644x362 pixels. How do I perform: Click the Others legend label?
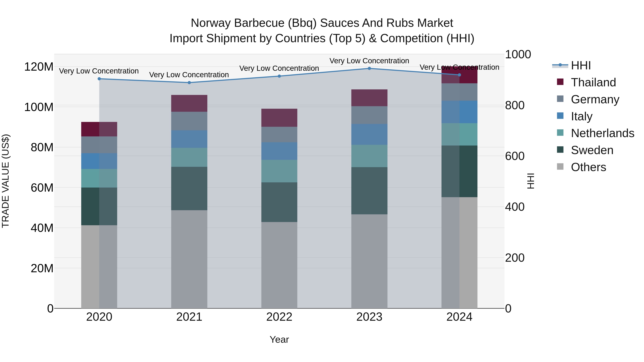pos(589,167)
